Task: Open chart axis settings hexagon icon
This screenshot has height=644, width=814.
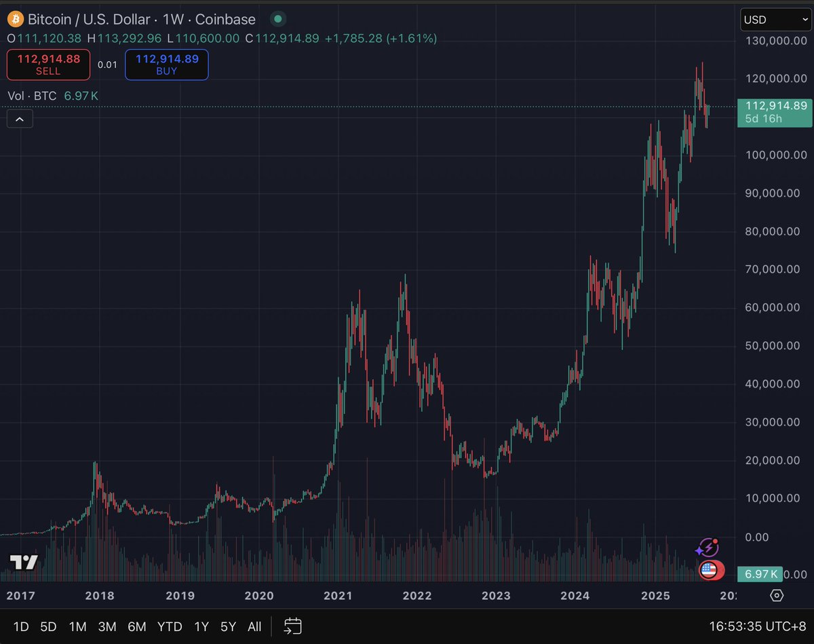Action: pyautogui.click(x=777, y=596)
